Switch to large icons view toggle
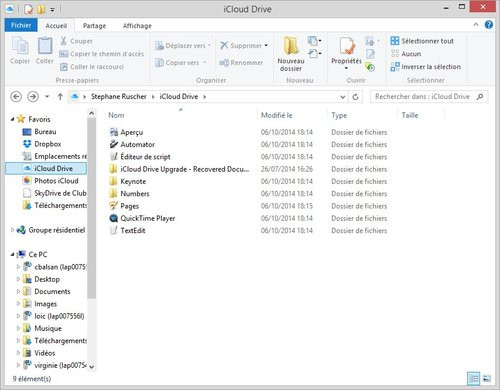 coord(487,378)
